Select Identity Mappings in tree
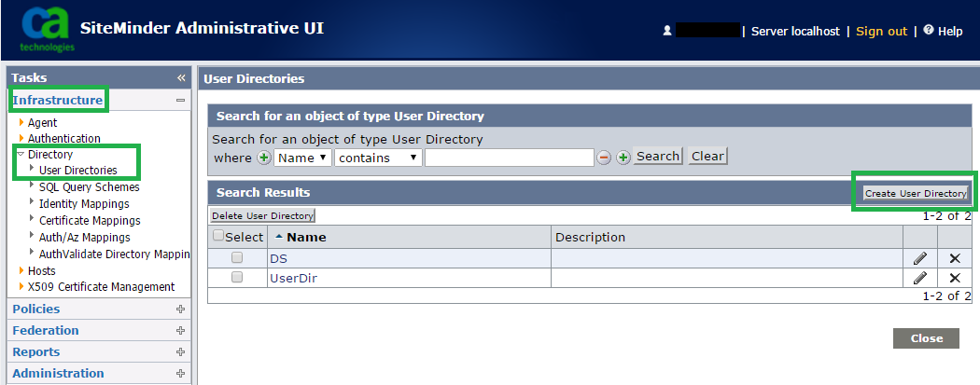Image resolution: width=980 pixels, height=385 pixels. tap(84, 203)
